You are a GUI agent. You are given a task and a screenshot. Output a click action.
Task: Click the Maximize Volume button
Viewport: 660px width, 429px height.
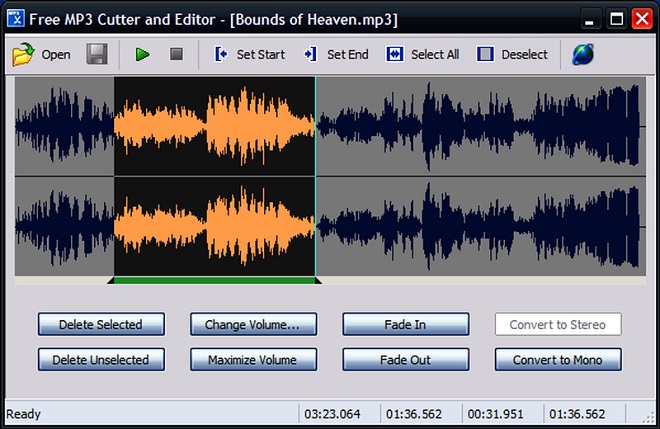click(253, 360)
